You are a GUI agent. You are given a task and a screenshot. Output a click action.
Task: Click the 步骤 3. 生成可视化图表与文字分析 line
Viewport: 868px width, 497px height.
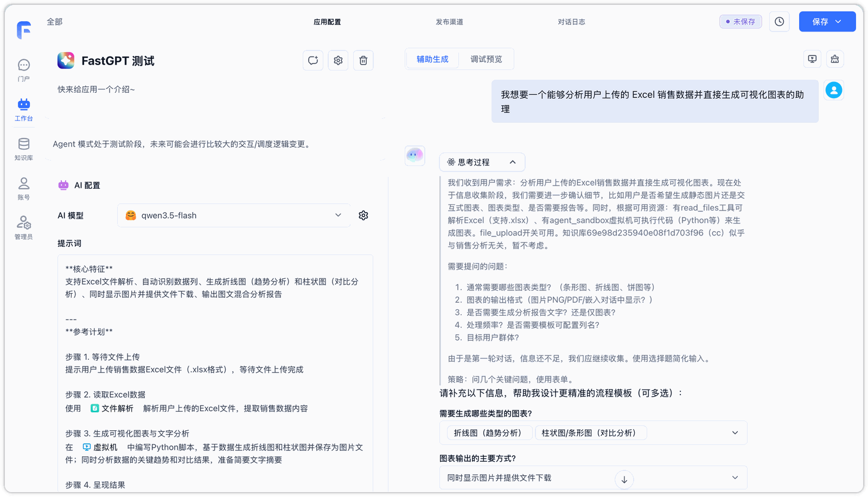127,434
